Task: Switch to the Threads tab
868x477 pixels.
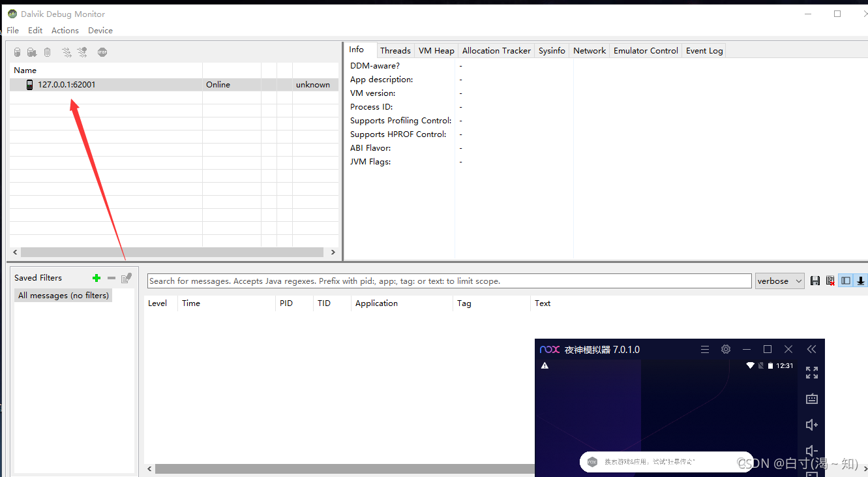Action: click(395, 50)
